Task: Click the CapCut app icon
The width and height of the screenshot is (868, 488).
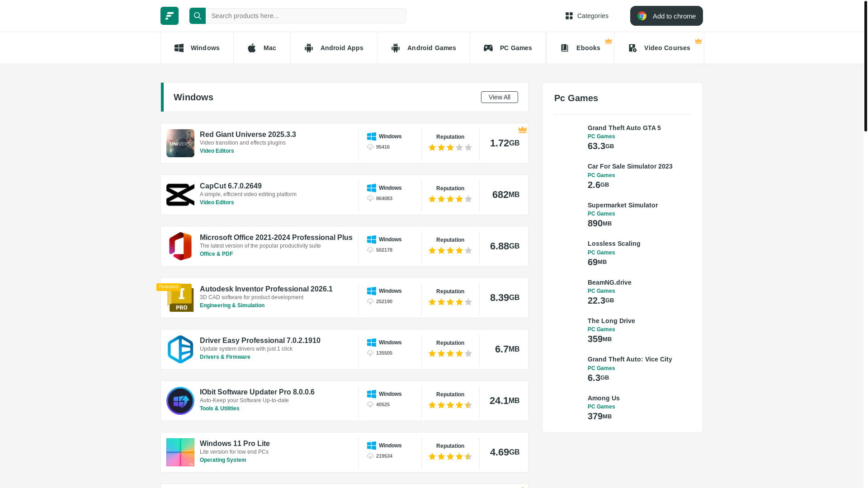Action: pos(180,195)
